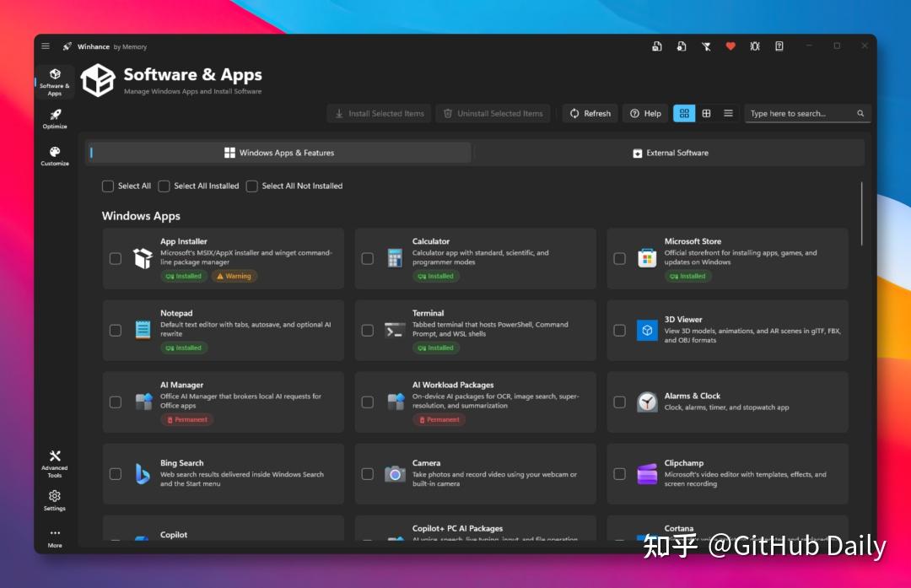
Task: Open Settings in the sidebar
Action: pos(55,500)
